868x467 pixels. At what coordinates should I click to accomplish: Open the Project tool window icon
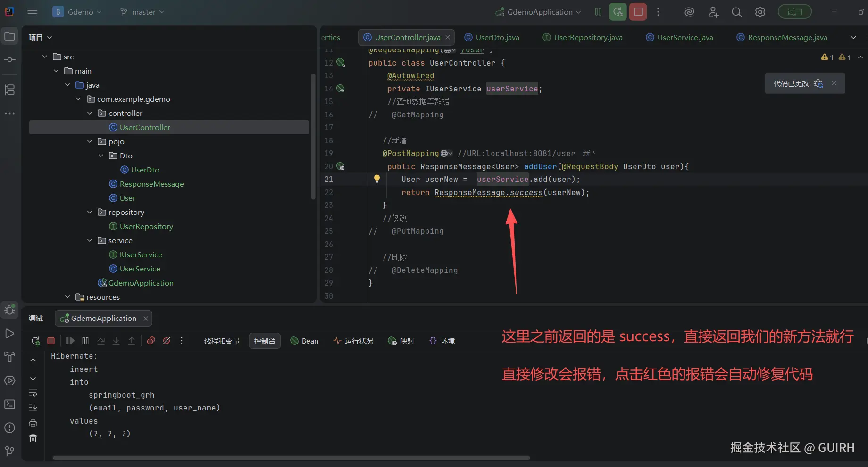pos(9,36)
